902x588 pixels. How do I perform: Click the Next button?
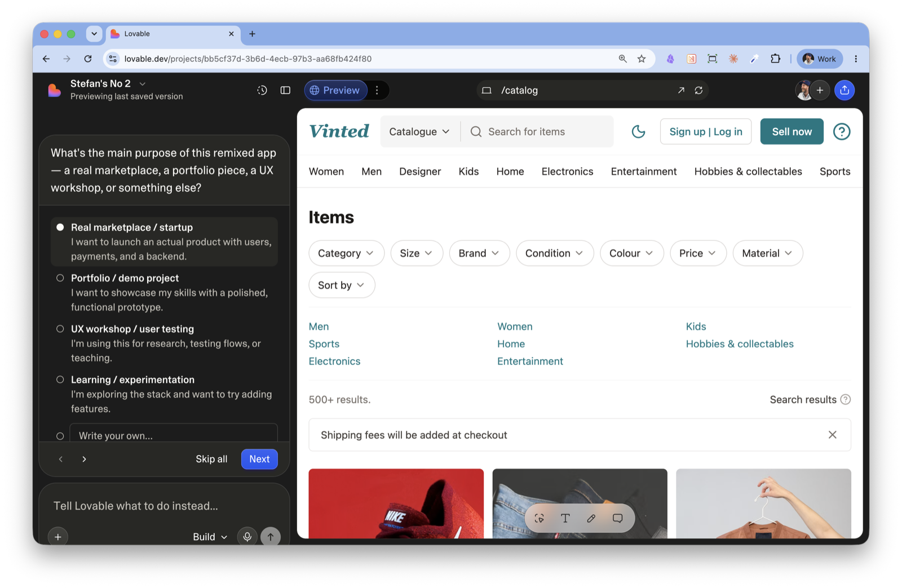pyautogui.click(x=259, y=459)
